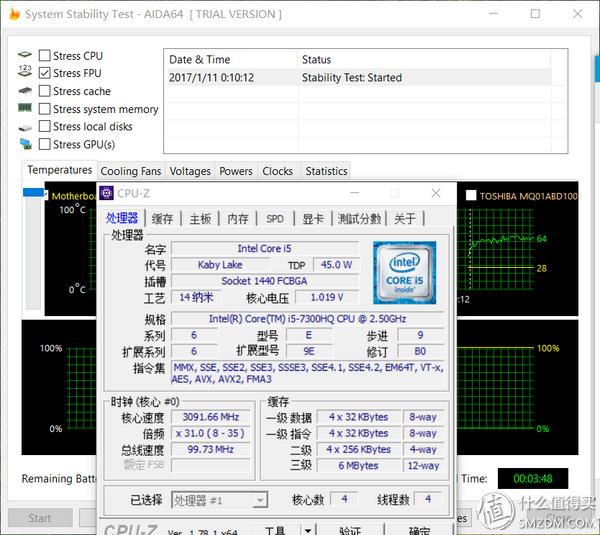This screenshot has width=600, height=535.
Task: Switch to the Cooling Fans tab
Action: click(131, 171)
